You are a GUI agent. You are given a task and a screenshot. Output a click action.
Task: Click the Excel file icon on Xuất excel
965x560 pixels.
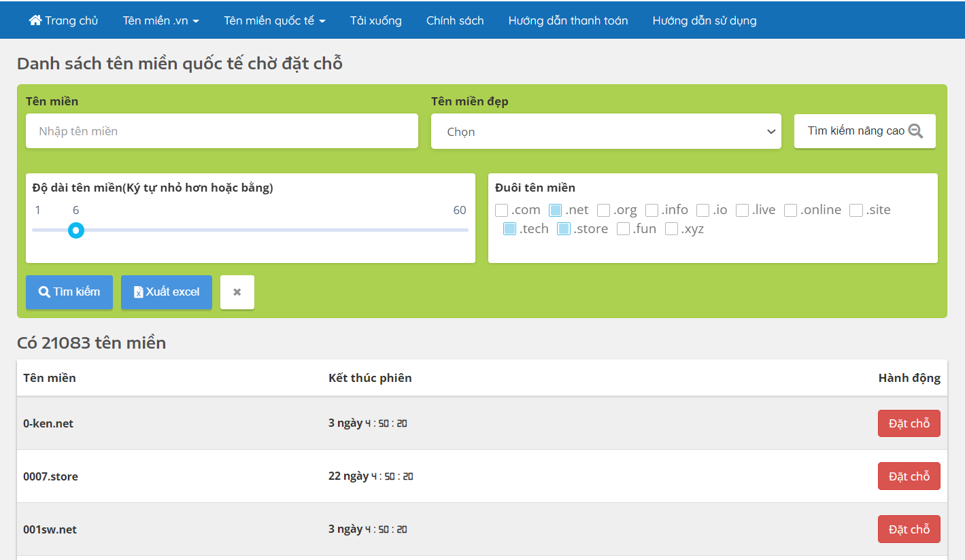click(x=138, y=292)
